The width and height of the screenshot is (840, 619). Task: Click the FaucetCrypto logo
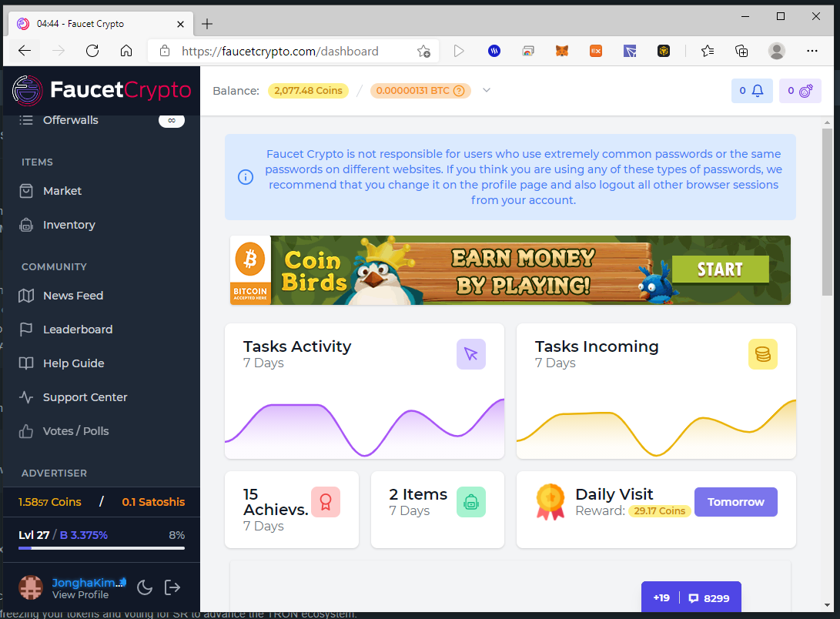[x=102, y=90]
